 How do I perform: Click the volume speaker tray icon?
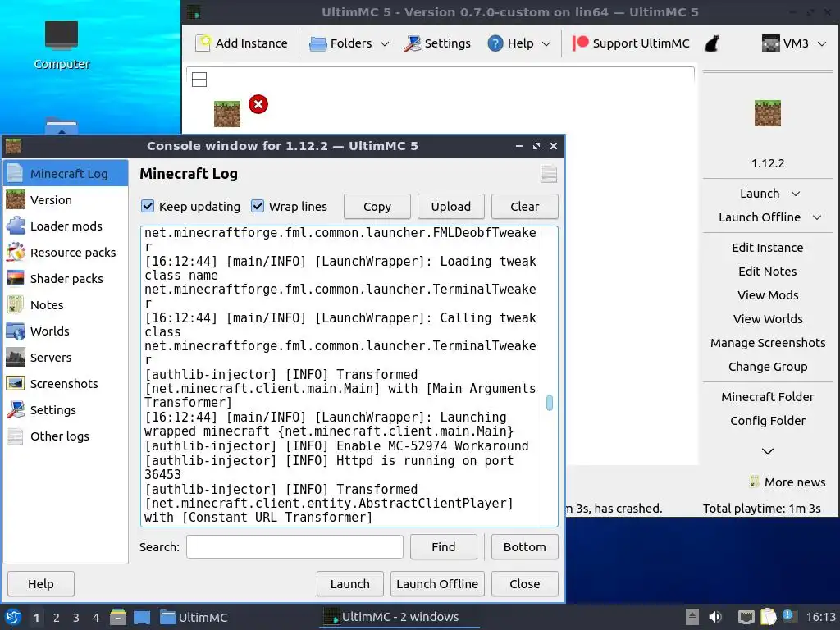(x=715, y=617)
